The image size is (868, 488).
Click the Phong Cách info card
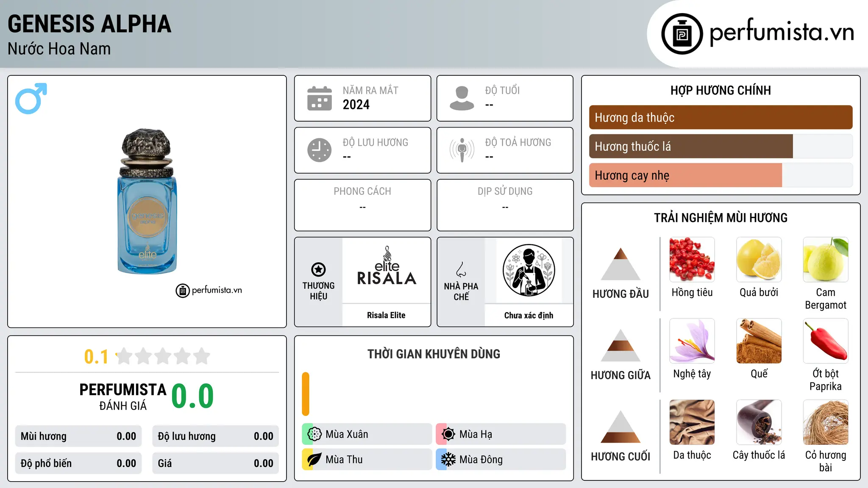pyautogui.click(x=362, y=205)
